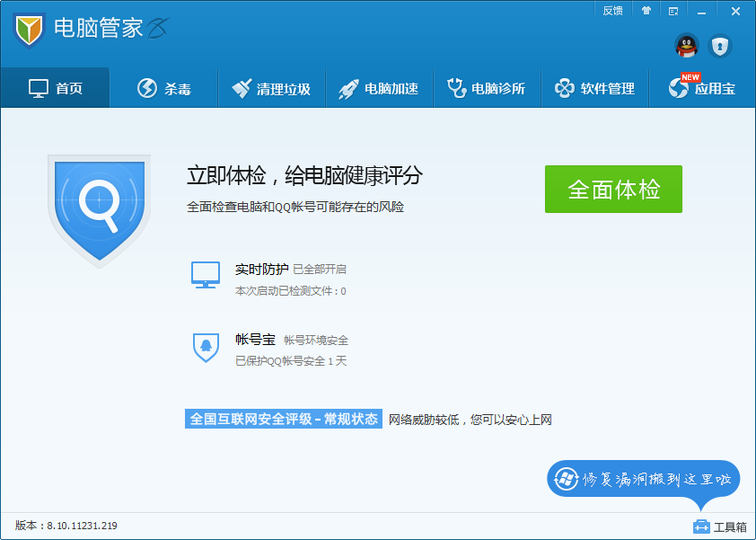
Task: Click 全国互联网安全评级 status banner
Action: click(x=284, y=419)
